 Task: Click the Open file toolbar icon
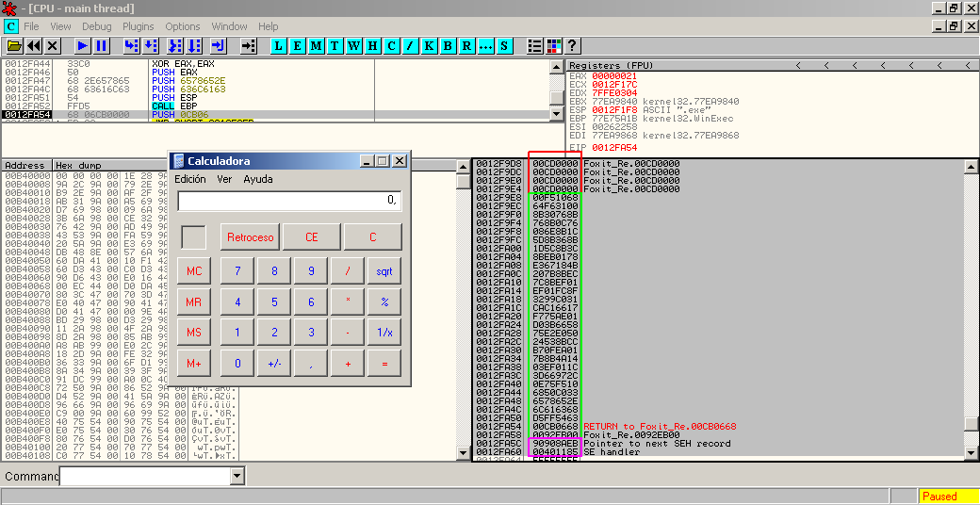coord(14,45)
